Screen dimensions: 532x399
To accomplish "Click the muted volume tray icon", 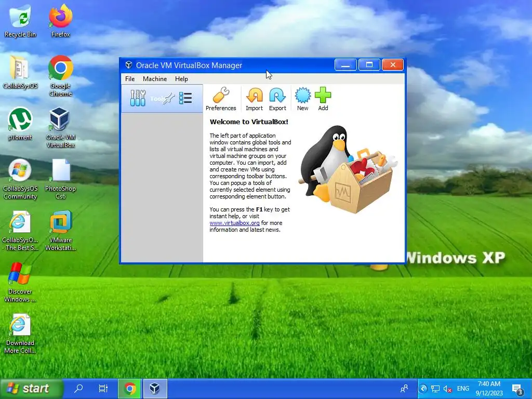I will (x=447, y=389).
